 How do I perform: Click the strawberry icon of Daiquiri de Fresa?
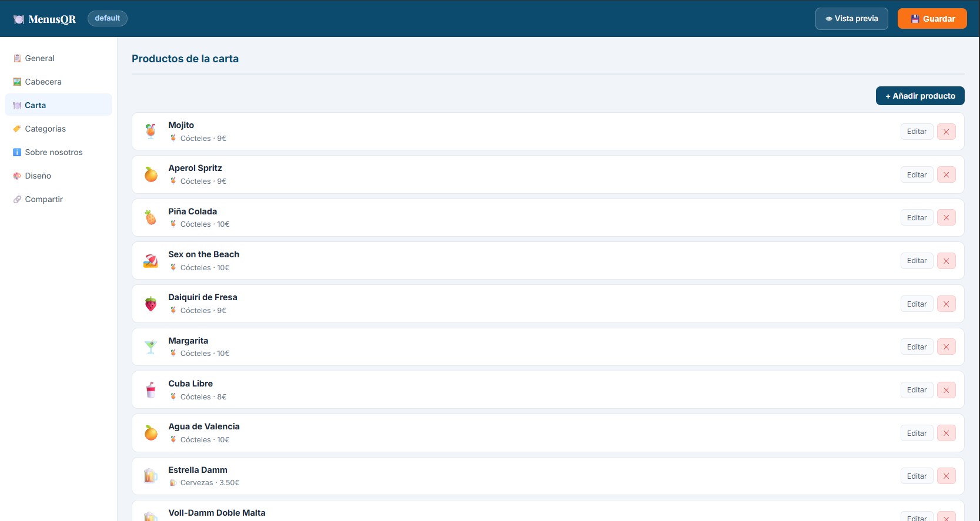[x=151, y=304]
